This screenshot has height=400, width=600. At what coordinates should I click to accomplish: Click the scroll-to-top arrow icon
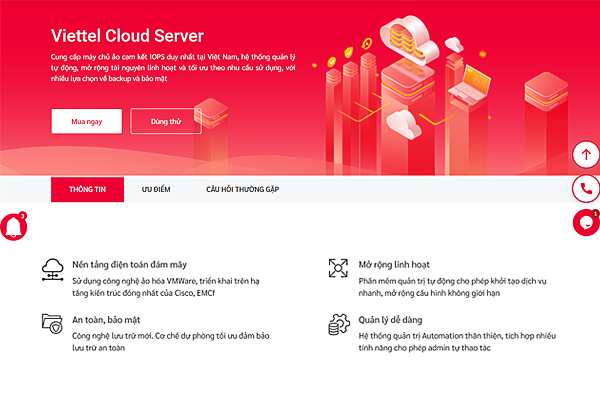586,155
